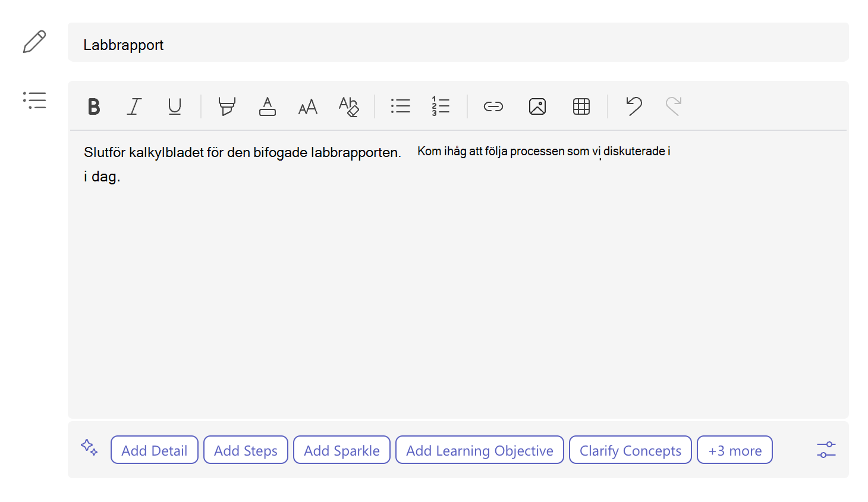
Task: Click the text 'Kom ihåg att följa processen'
Action: click(x=491, y=152)
